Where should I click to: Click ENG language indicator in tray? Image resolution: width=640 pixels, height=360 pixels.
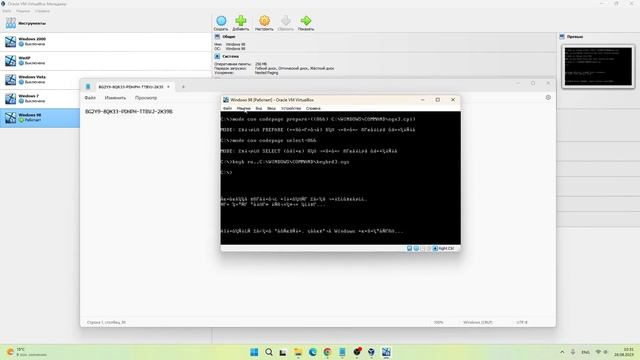(585, 352)
